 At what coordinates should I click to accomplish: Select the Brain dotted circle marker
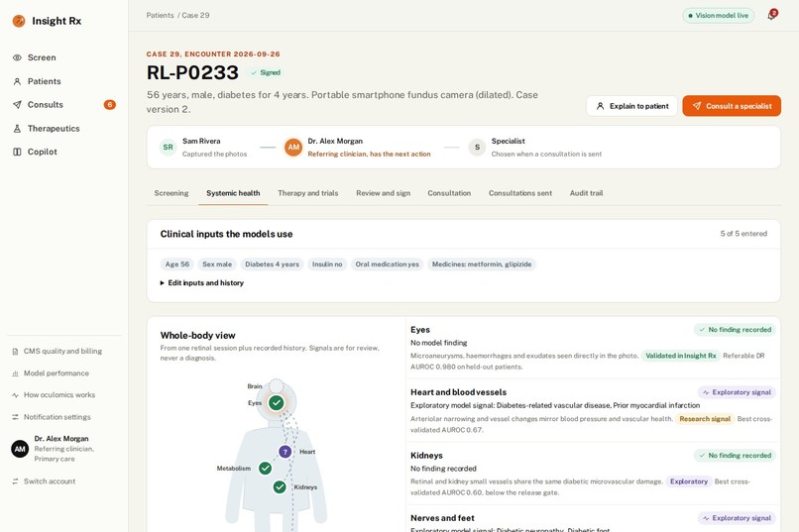pos(277,385)
